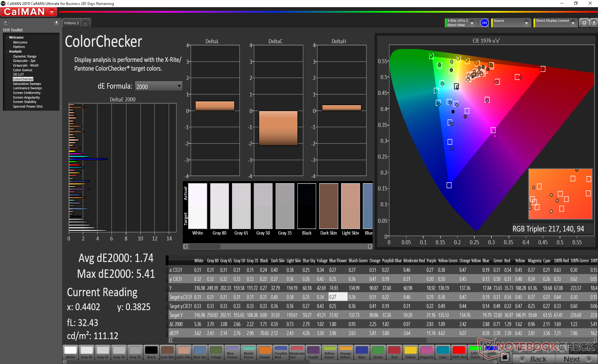Open the CalMAN logo main menu
This screenshot has height=364, width=598.
[29, 12]
